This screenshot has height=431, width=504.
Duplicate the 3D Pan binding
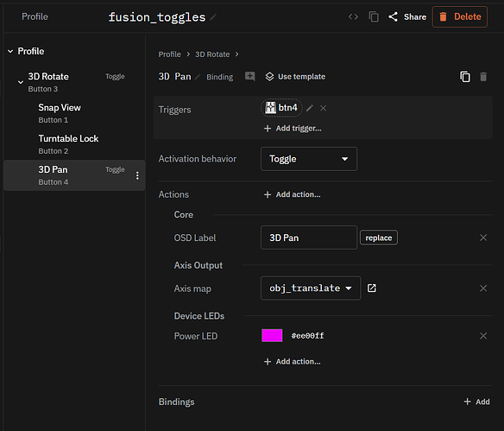coord(465,77)
